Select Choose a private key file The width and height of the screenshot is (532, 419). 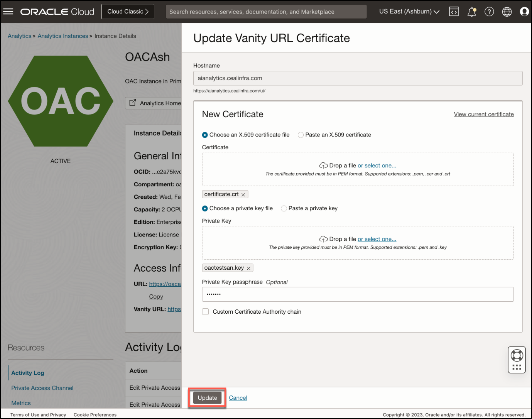point(205,208)
